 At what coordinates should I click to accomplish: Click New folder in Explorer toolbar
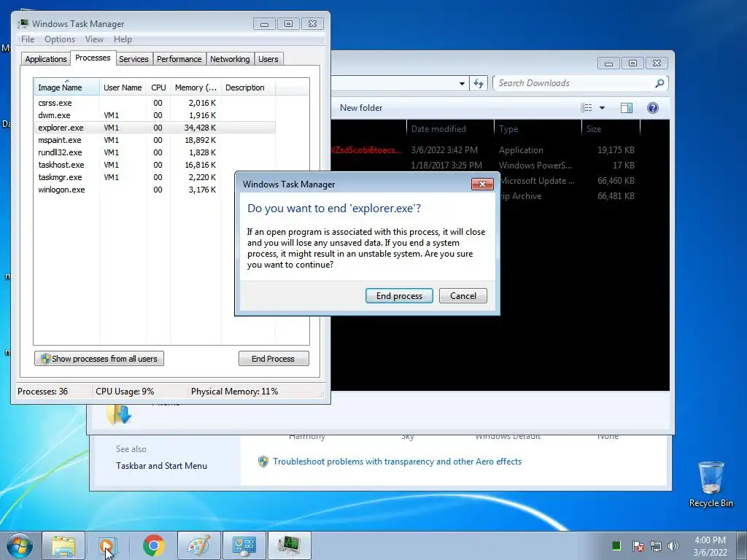pyautogui.click(x=361, y=108)
